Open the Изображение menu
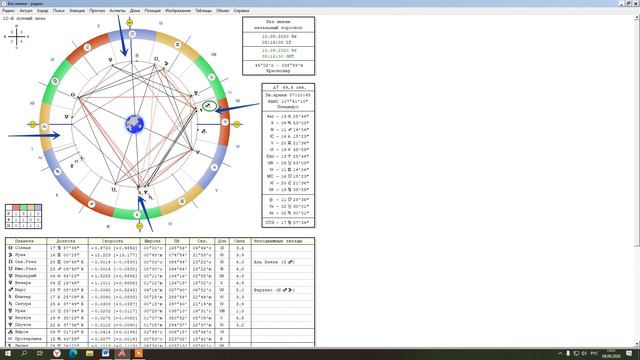Image resolution: width=640 pixels, height=360 pixels. coord(178,11)
